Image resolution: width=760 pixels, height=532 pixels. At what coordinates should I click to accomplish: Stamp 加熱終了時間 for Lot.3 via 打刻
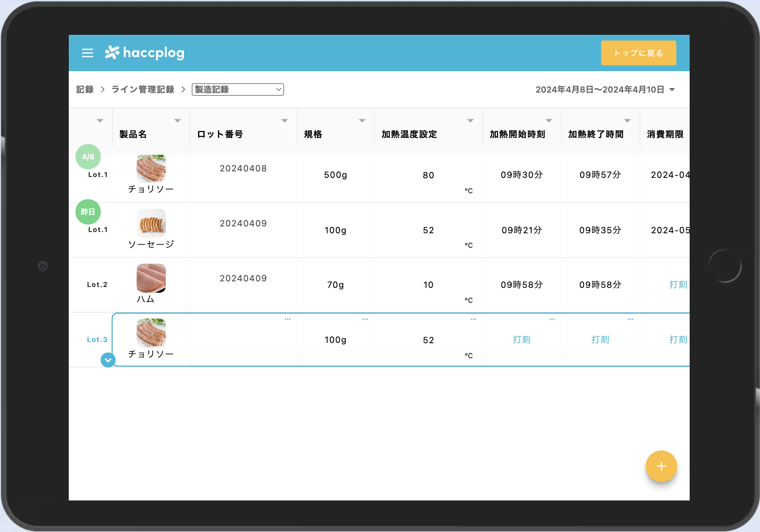[x=600, y=340]
